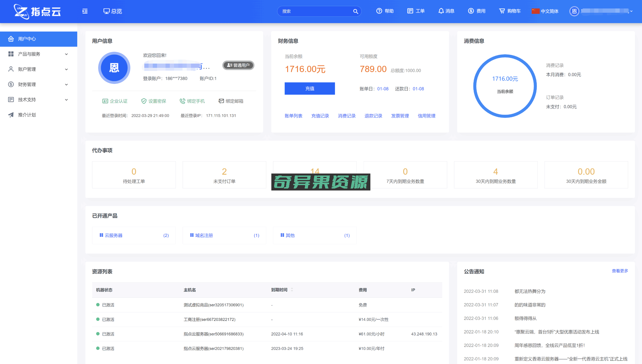The height and width of the screenshot is (364, 642).
Task: Click the bind phone icon
Action: tap(182, 101)
